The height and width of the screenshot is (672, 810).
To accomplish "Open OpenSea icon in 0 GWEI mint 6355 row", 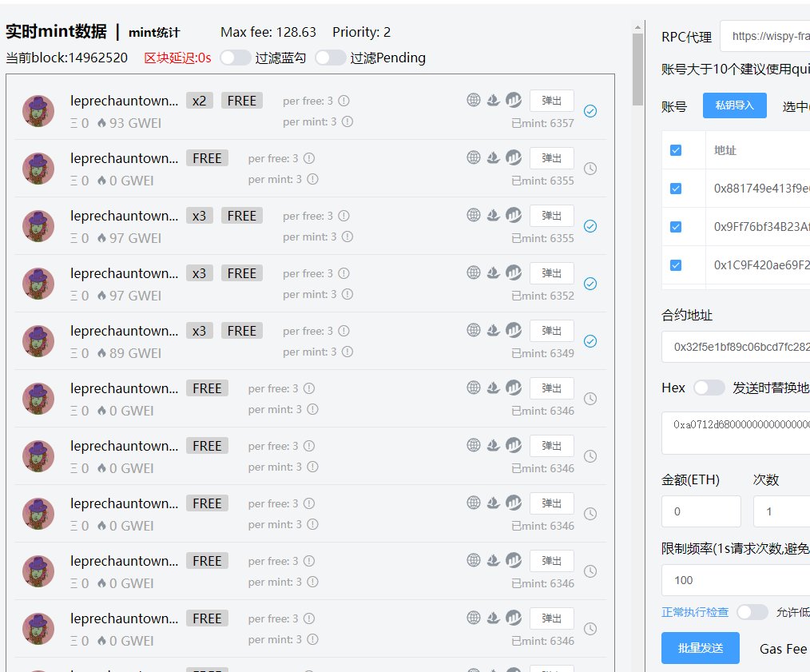I will [x=494, y=157].
